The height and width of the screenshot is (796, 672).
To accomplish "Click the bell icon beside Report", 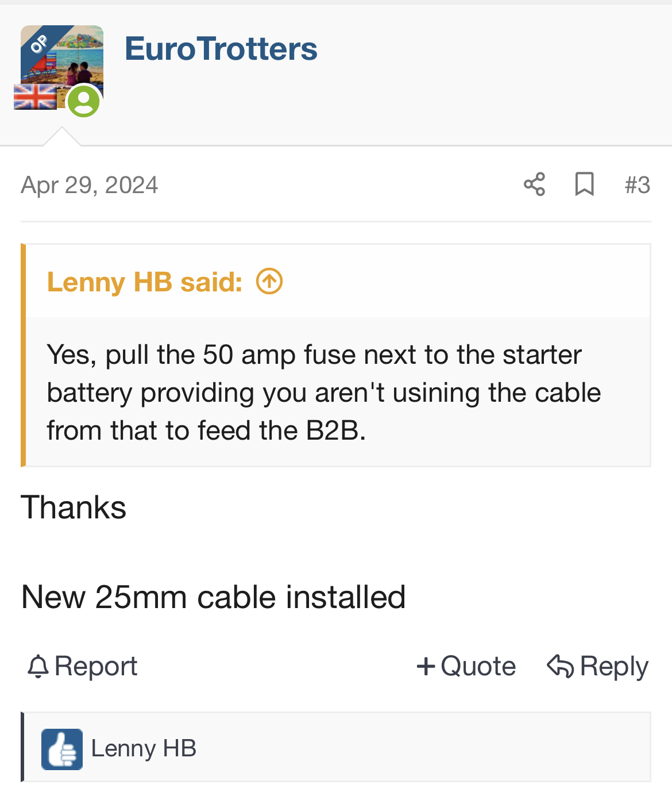I will tap(38, 667).
